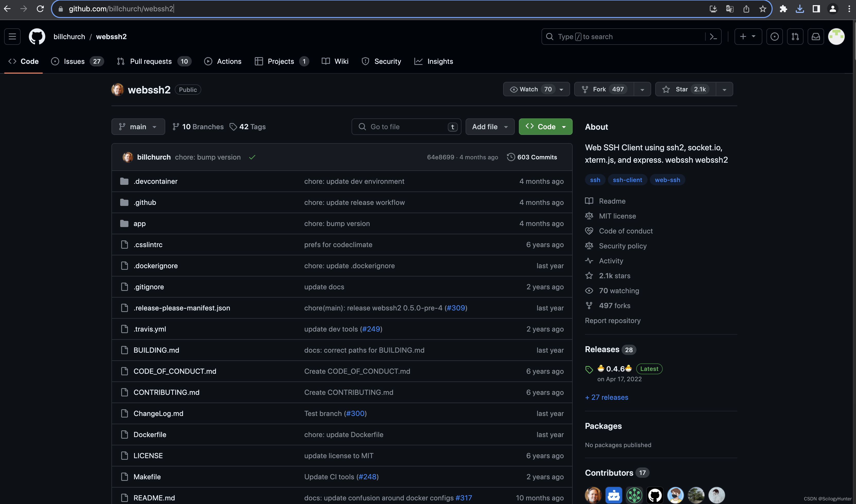Screen dimensions: 856x504
Task: Switch to the Code tab
Action: (23, 62)
